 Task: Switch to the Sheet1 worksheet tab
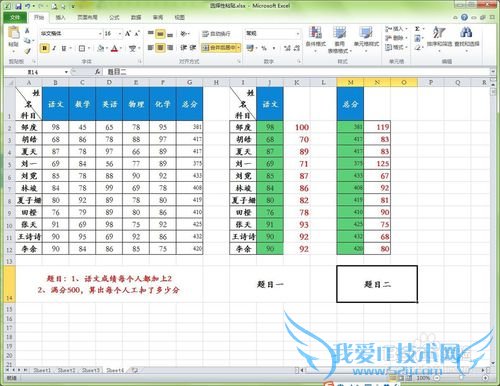[42, 370]
